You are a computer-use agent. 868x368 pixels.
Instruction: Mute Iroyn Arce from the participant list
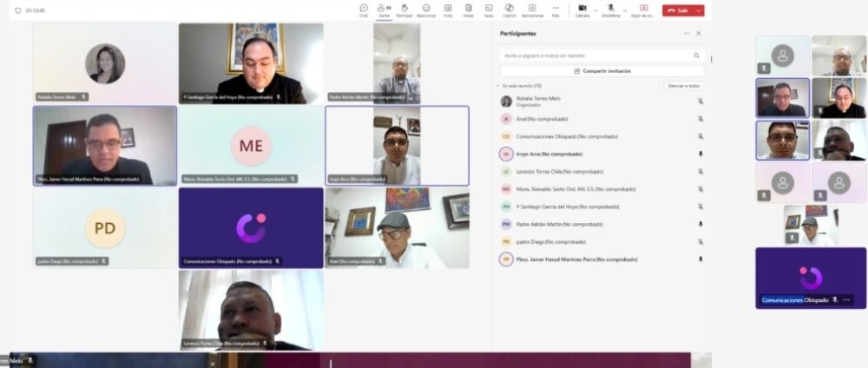tap(700, 154)
